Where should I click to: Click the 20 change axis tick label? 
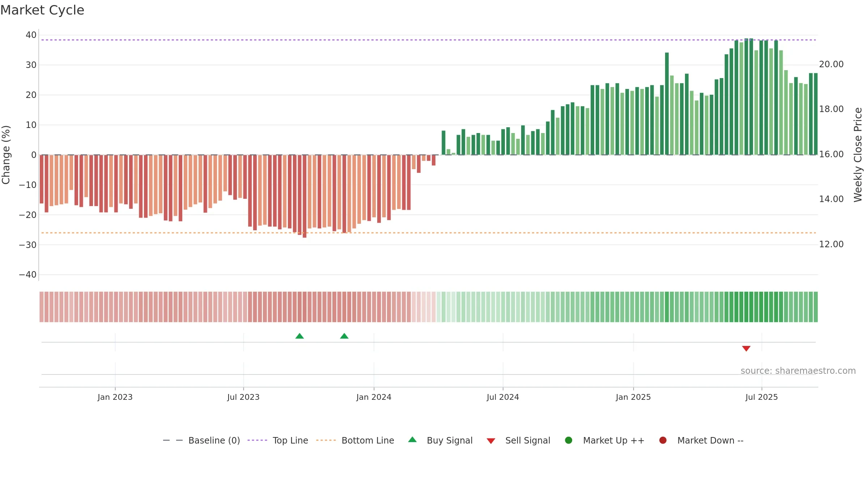31,95
